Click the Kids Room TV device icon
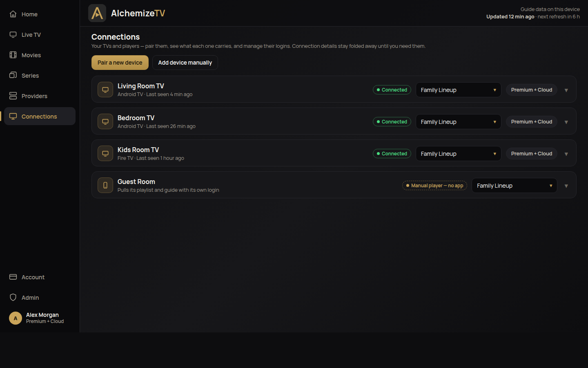The image size is (588, 368). point(105,153)
